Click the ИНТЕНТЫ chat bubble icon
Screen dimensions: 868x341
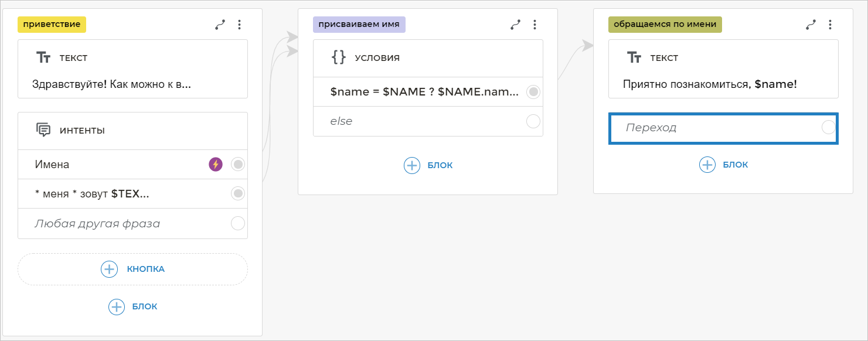click(x=43, y=130)
